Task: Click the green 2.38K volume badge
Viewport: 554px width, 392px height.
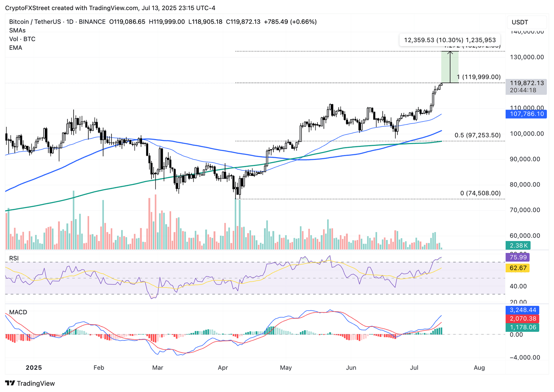Action: pos(518,245)
